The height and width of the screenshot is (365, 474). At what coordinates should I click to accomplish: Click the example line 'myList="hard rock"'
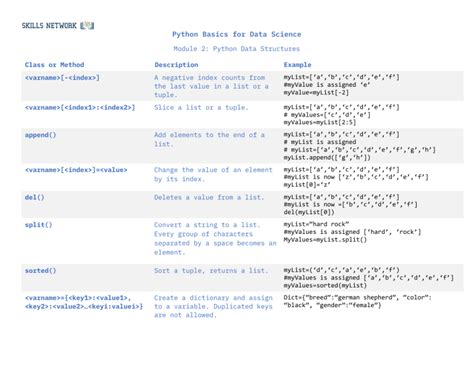click(316, 224)
